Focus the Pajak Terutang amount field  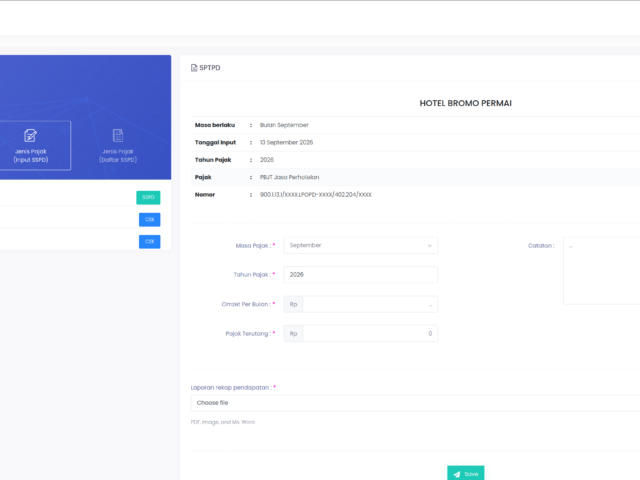point(370,333)
